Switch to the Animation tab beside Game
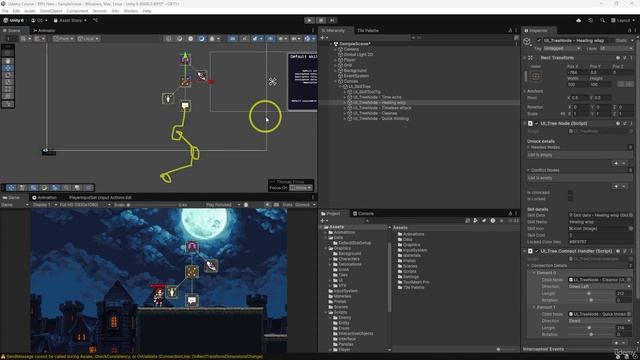The height and width of the screenshot is (360, 640). (44, 198)
